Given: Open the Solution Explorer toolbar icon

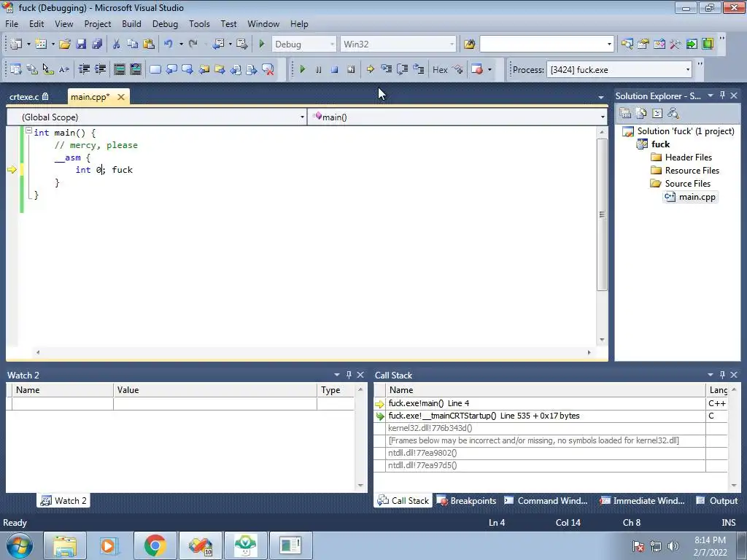Looking at the screenshot, I should [x=627, y=44].
